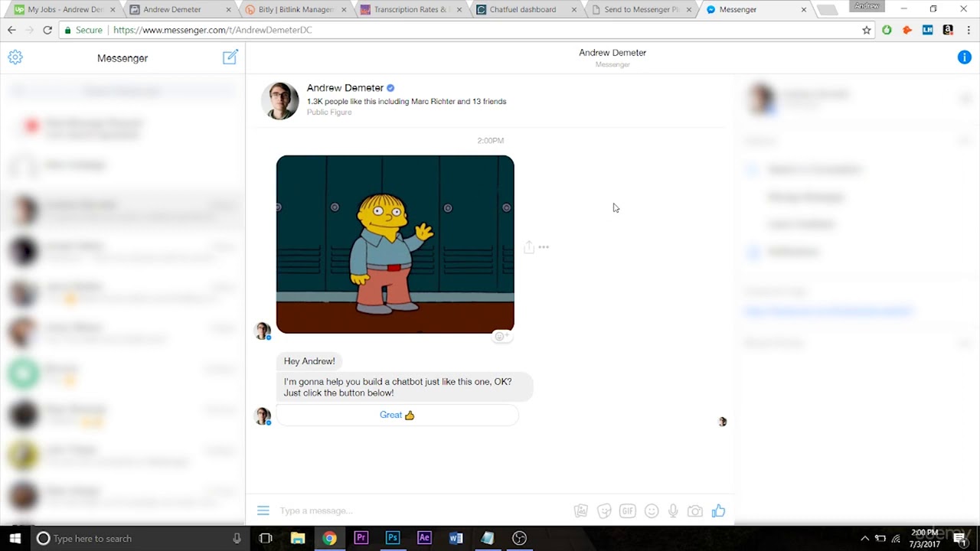Compose a new message
980x551 pixels.
pos(230,57)
